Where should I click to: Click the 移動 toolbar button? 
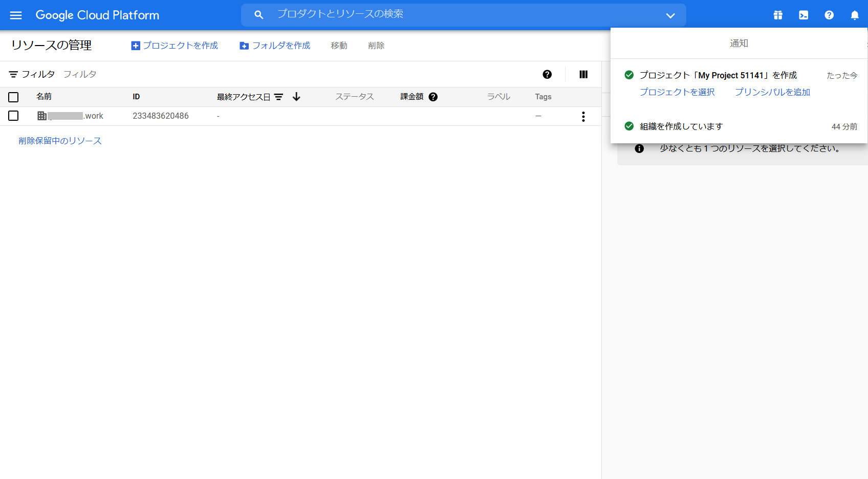(x=339, y=46)
